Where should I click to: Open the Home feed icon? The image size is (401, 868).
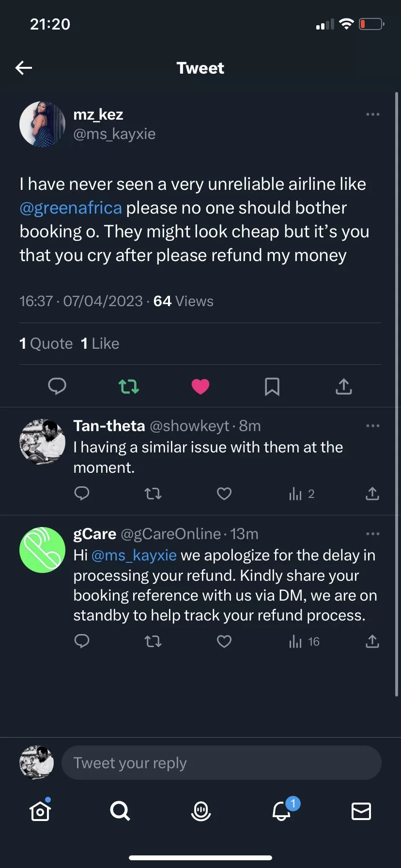[40, 811]
